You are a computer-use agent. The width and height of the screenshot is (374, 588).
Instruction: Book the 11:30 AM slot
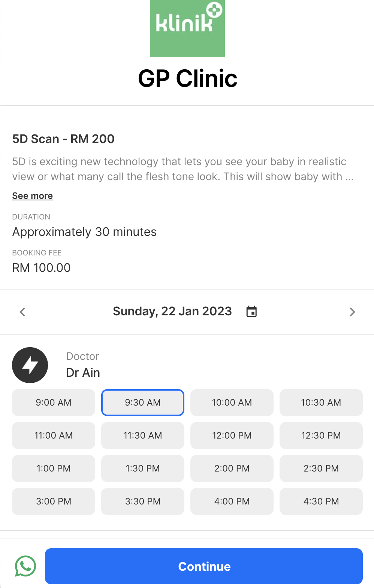(x=143, y=436)
